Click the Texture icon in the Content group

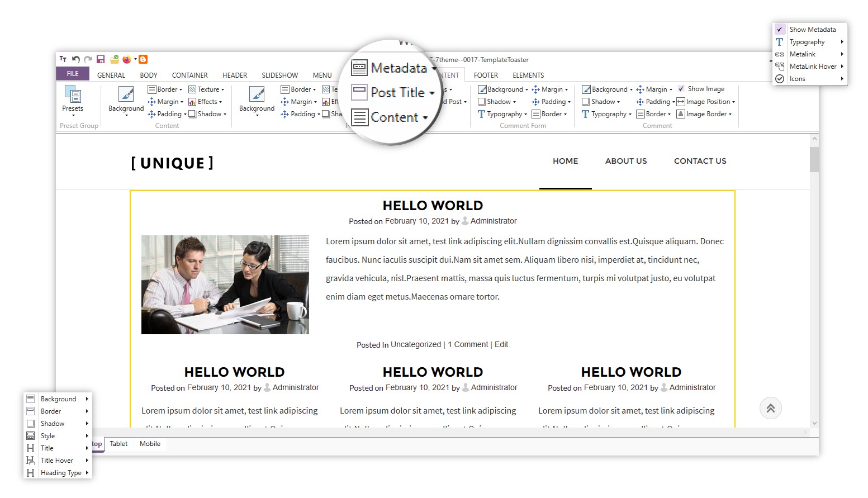[192, 89]
